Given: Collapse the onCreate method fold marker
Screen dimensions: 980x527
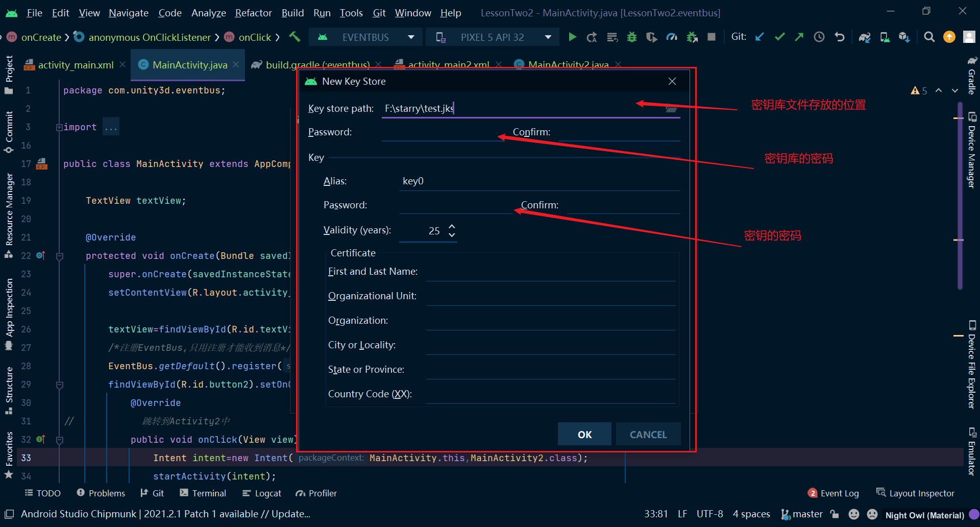Looking at the screenshot, I should click(x=59, y=256).
